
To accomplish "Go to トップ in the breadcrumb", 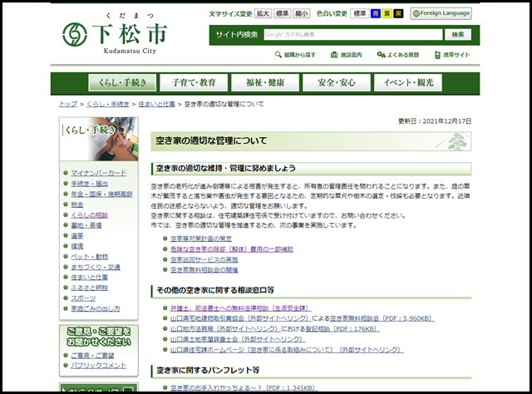I will coord(68,105).
